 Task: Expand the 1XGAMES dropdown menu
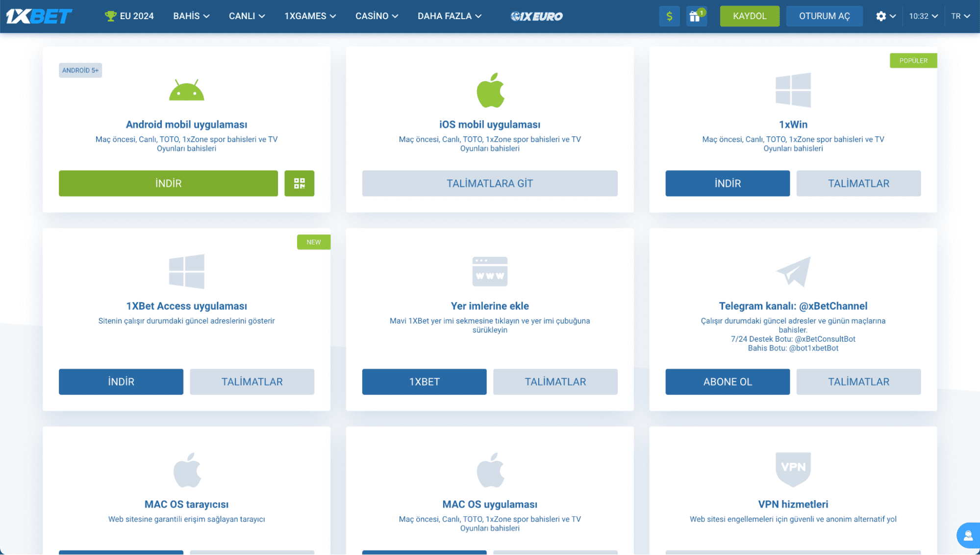(310, 16)
